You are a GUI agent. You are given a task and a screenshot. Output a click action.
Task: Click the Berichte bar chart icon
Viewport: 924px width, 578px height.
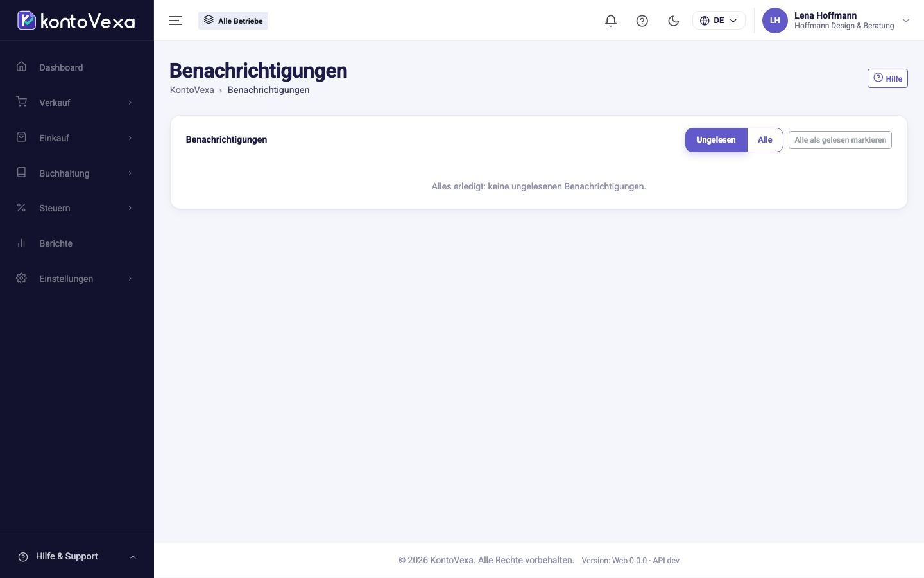point(21,243)
